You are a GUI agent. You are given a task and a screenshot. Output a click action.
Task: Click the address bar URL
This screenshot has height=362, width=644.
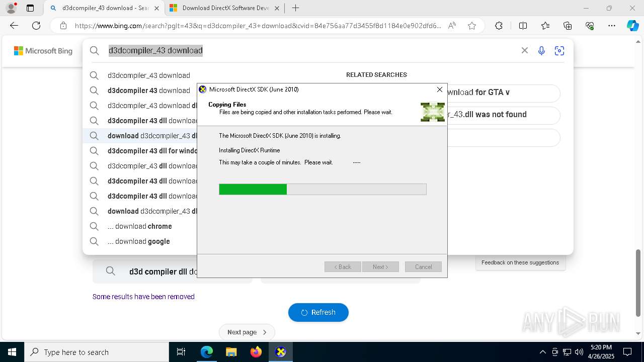point(258,26)
